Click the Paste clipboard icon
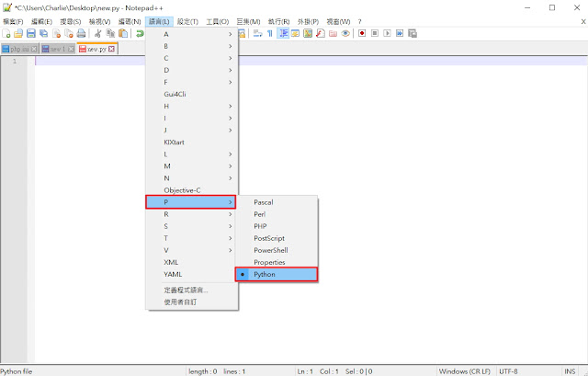 [x=123, y=33]
